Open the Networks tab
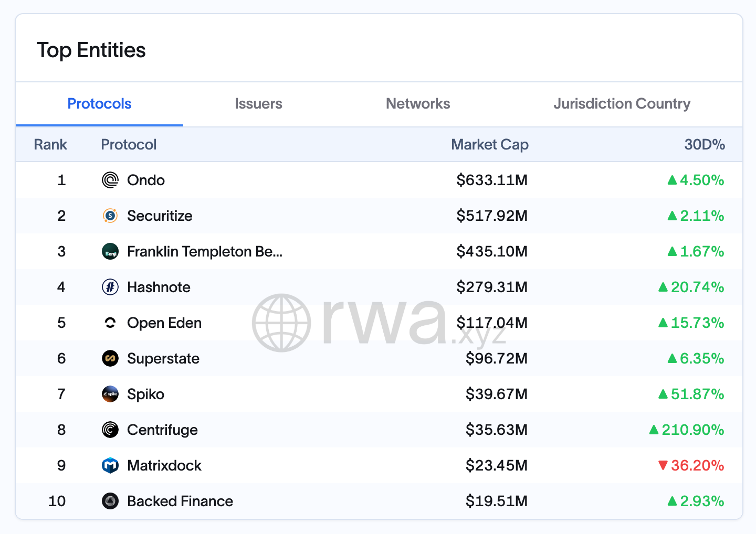The width and height of the screenshot is (756, 534). pos(418,104)
